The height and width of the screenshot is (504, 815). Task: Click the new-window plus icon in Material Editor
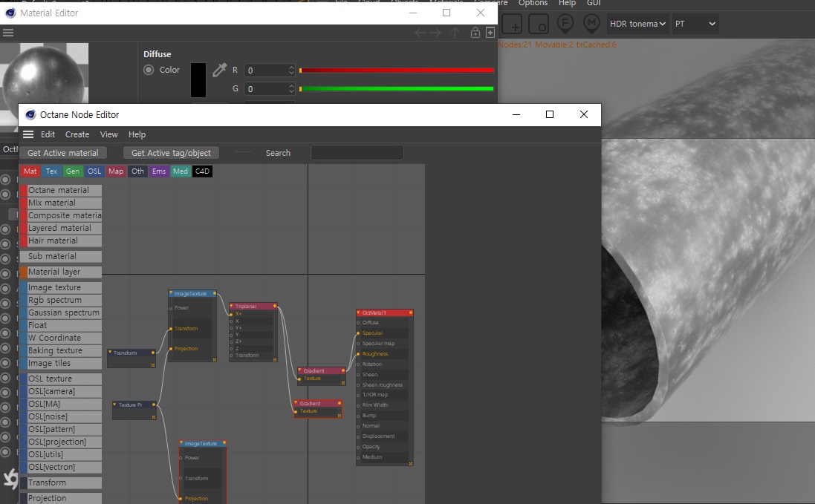click(490, 33)
